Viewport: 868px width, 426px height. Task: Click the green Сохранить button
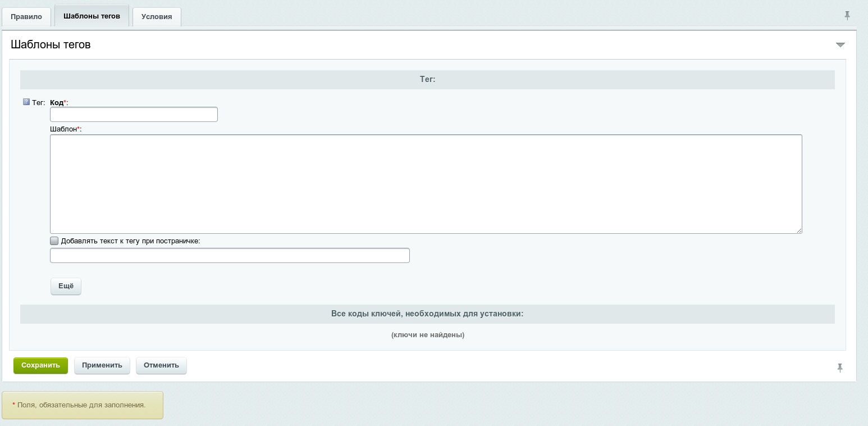click(x=40, y=365)
